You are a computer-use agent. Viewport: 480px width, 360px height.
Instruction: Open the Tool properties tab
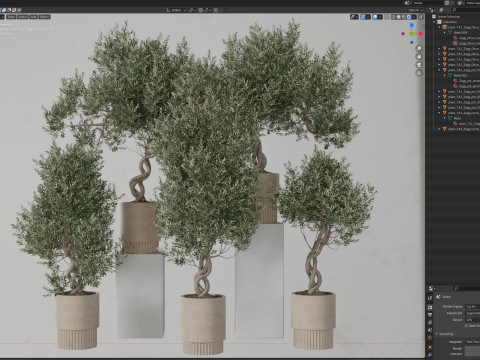tap(430, 298)
